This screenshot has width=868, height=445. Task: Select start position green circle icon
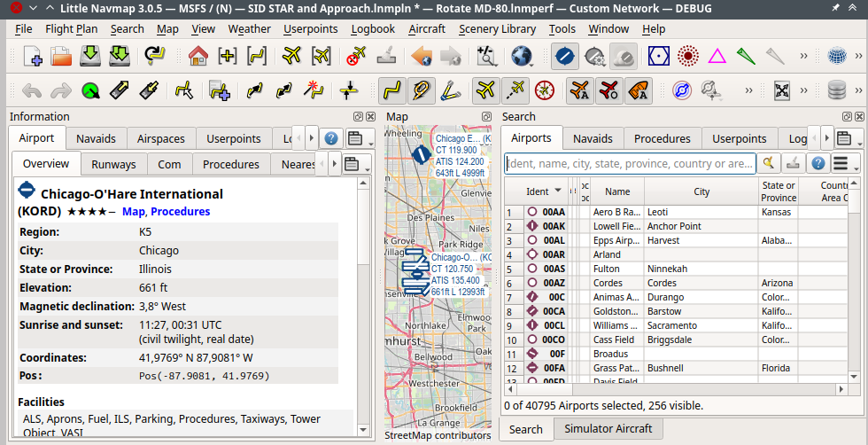(x=90, y=90)
